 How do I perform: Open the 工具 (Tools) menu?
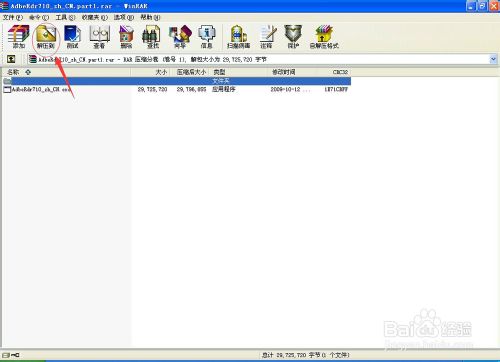tap(65, 17)
